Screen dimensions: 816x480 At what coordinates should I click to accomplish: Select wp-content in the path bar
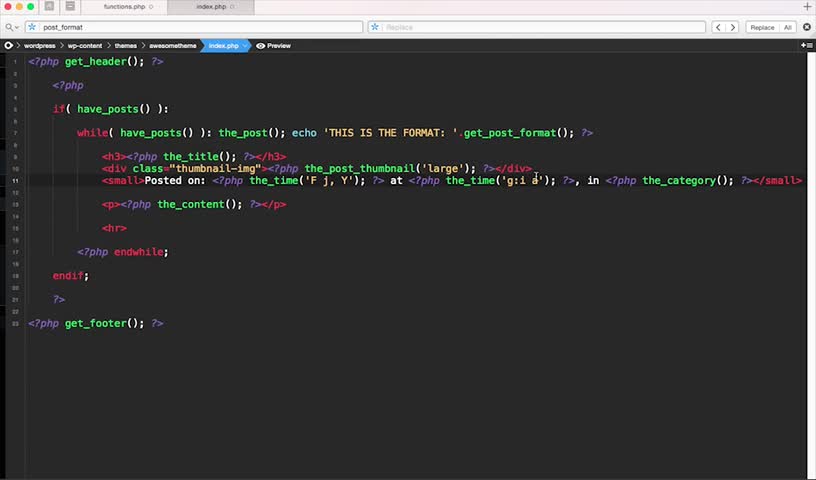point(85,46)
